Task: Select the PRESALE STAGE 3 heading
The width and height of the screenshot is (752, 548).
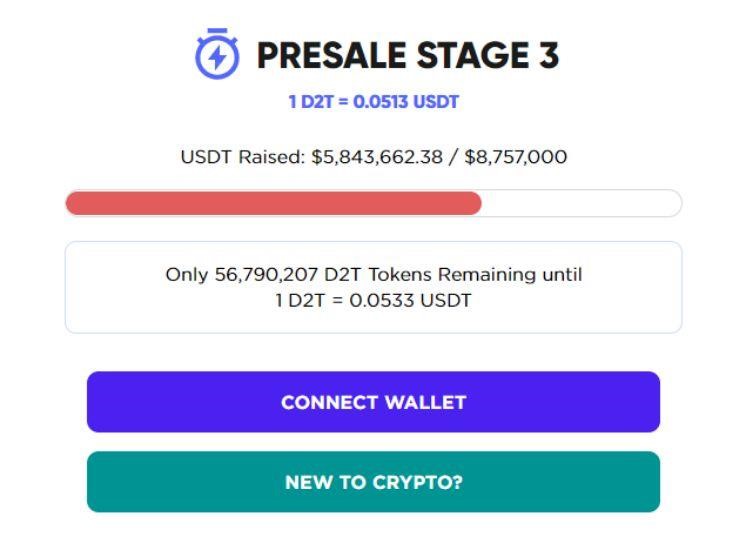Action: 407,56
